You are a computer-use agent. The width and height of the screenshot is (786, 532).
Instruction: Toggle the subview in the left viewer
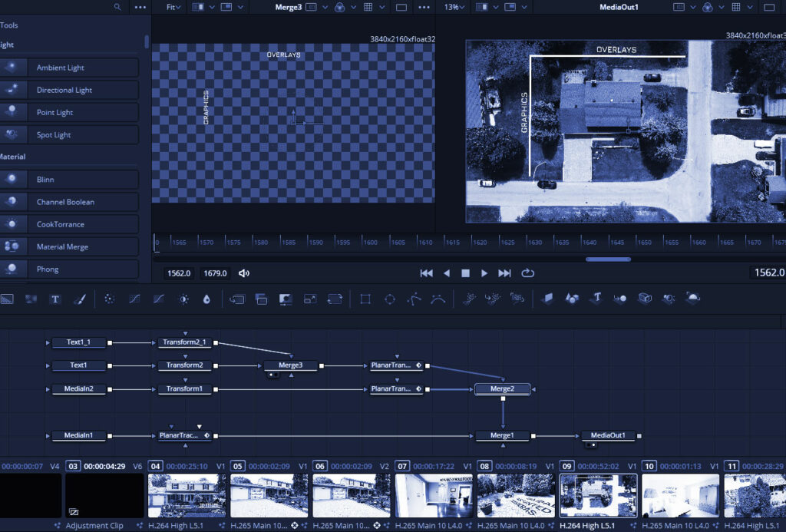pos(226,7)
